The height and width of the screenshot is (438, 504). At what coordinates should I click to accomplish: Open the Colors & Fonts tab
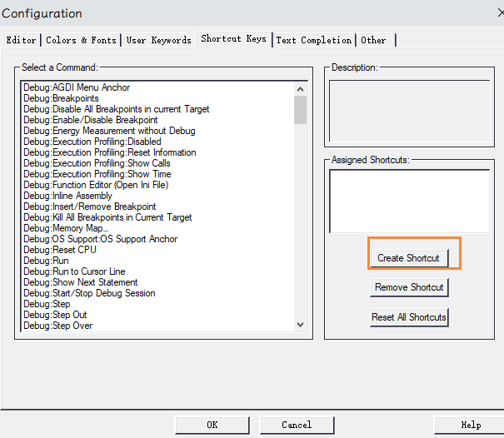(81, 40)
